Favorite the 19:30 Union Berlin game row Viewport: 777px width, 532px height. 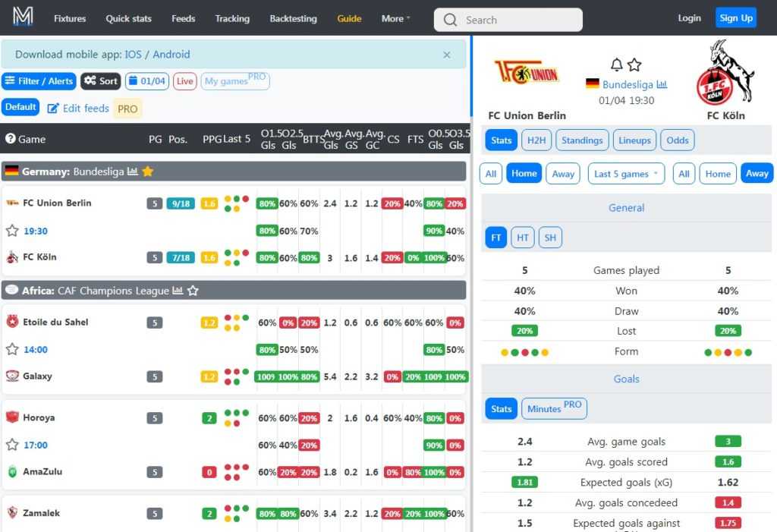coord(12,231)
